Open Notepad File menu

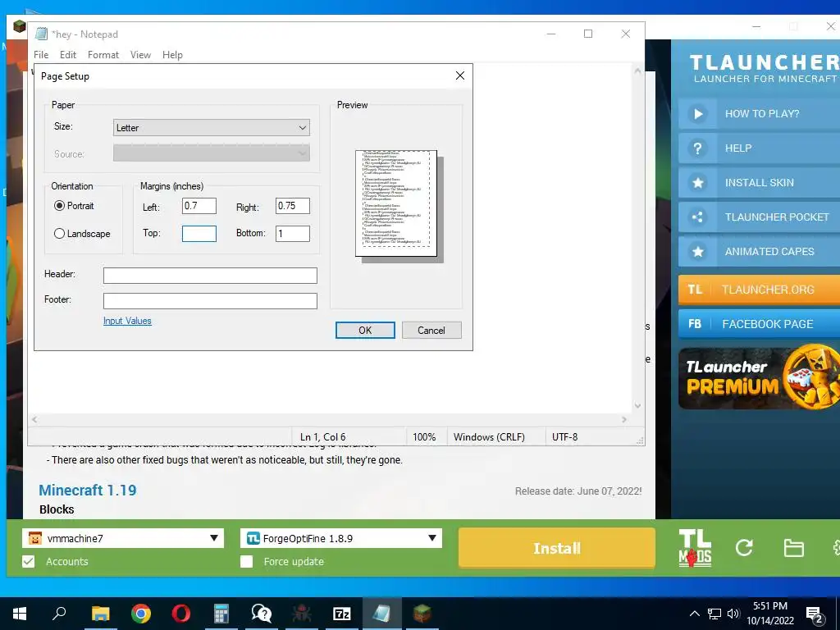tap(41, 55)
